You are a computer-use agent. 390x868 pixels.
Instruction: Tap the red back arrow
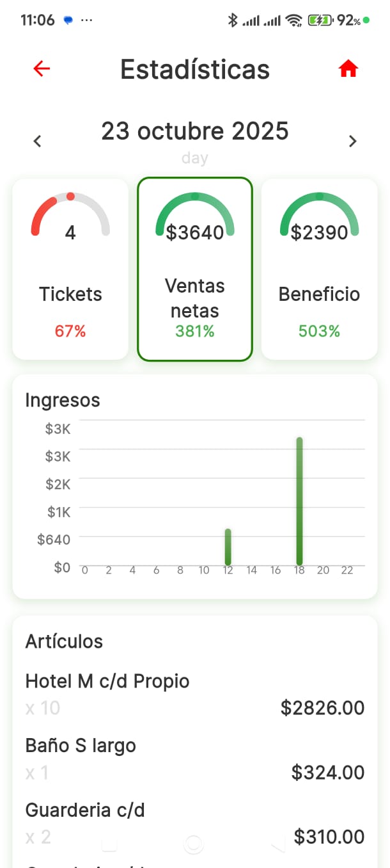point(42,68)
